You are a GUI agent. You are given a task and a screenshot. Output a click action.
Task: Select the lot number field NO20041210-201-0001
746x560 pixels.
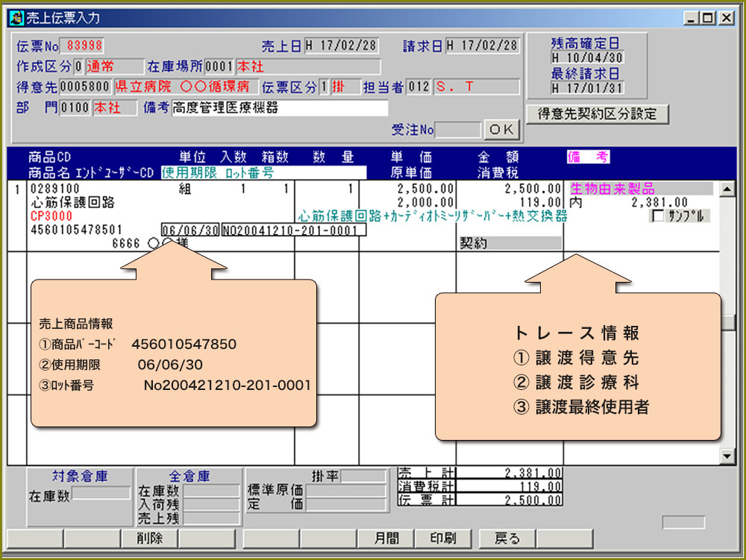(x=294, y=230)
